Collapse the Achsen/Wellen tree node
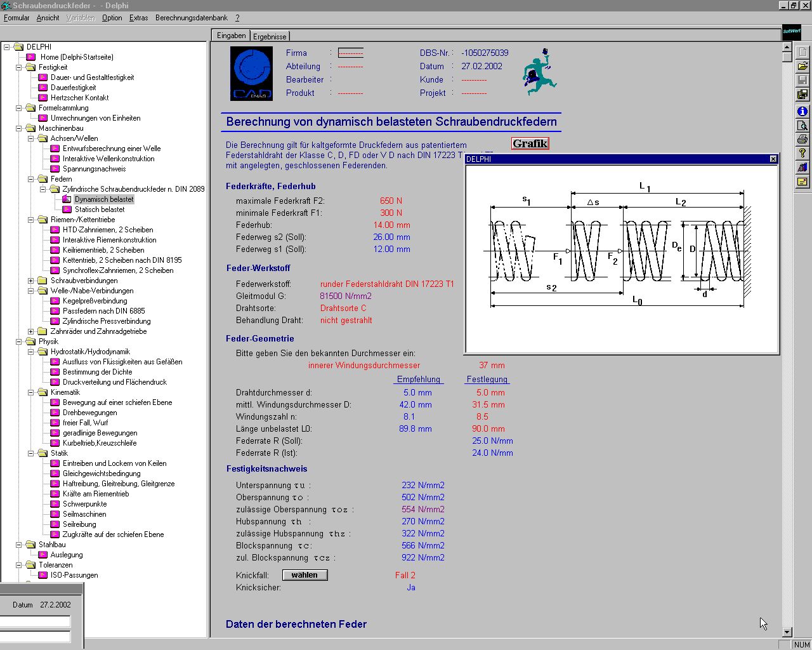Screen dimensions: 812x650 (30, 138)
